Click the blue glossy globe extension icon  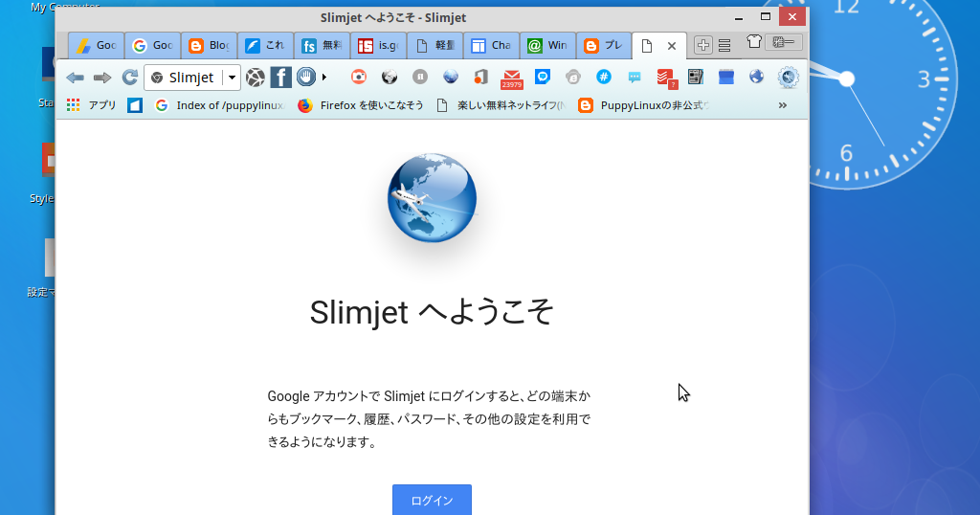click(451, 77)
